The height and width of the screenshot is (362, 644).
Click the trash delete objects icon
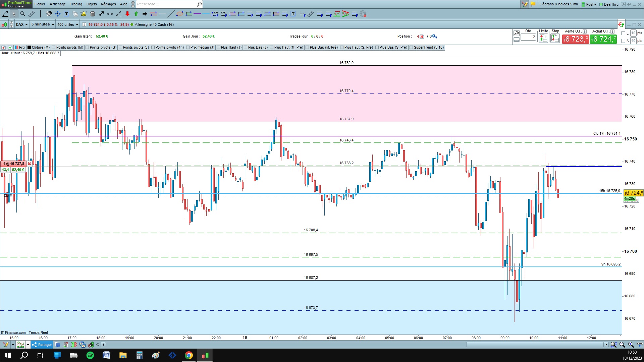point(93,14)
